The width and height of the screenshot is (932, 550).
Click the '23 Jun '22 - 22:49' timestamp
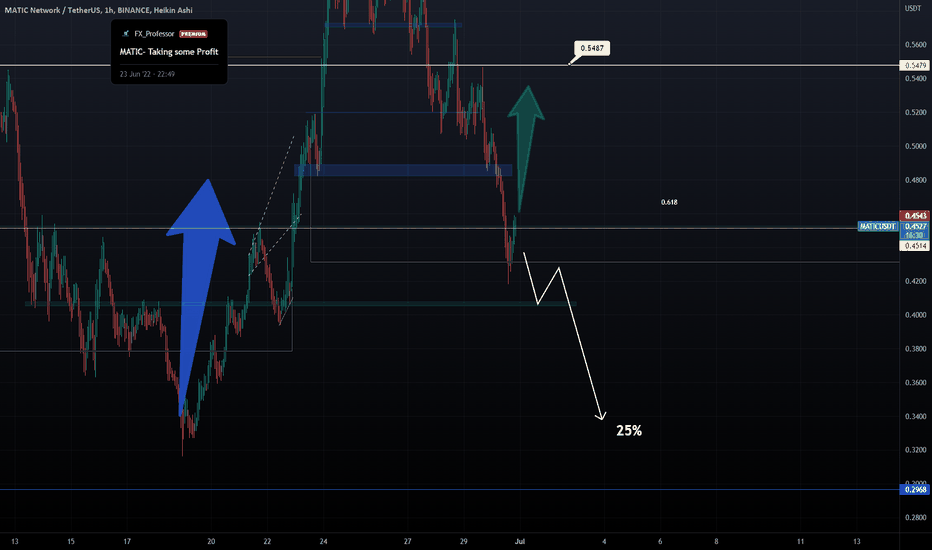tap(147, 74)
